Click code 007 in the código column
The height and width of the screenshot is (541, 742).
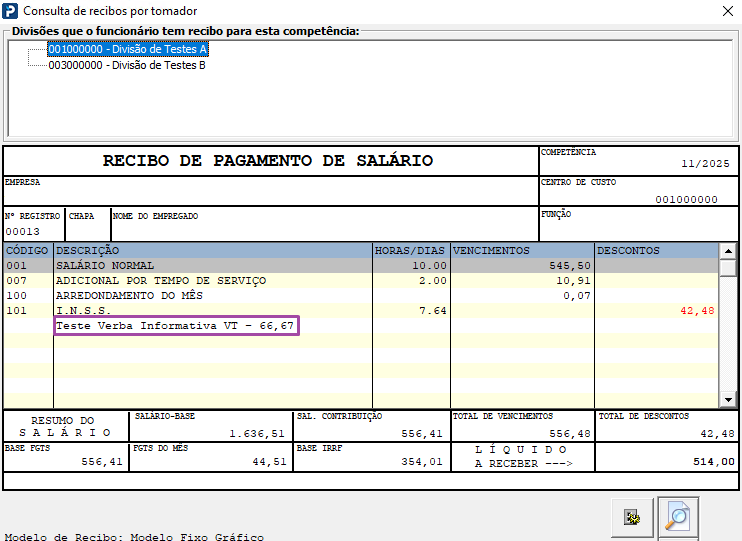pyautogui.click(x=17, y=281)
